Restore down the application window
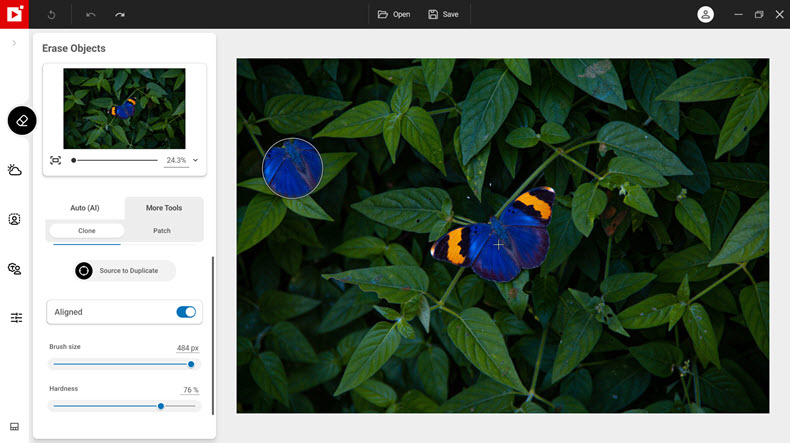Screen dimensions: 790x443 [x=759, y=14]
